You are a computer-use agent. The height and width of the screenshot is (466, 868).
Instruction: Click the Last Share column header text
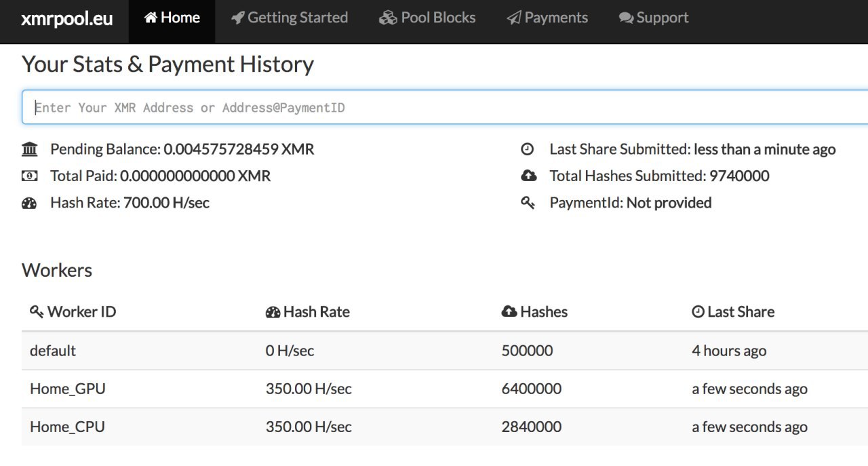(741, 312)
